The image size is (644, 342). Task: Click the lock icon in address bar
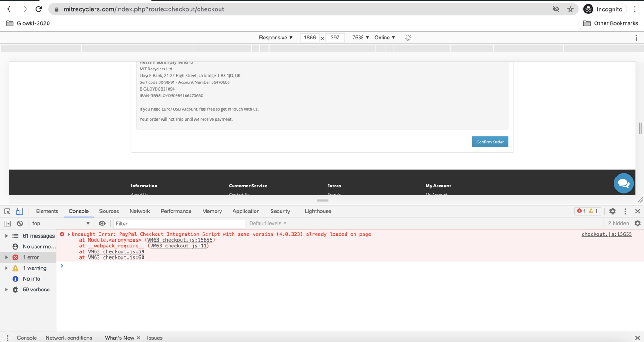56,9
